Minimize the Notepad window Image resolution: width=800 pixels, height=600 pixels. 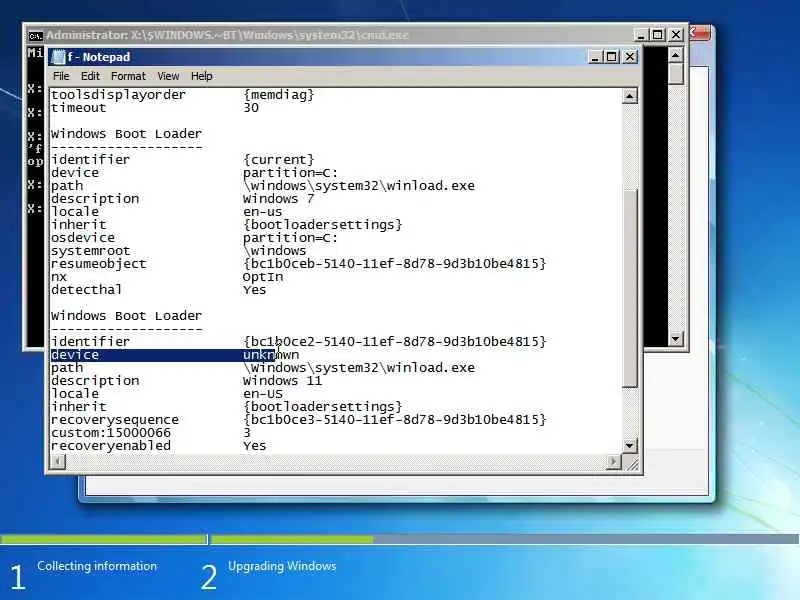point(595,57)
